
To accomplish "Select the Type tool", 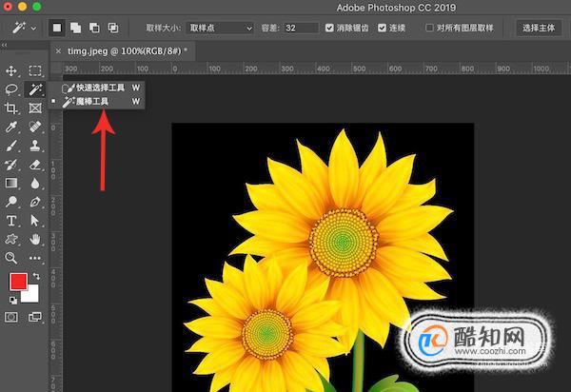I will 11,221.
